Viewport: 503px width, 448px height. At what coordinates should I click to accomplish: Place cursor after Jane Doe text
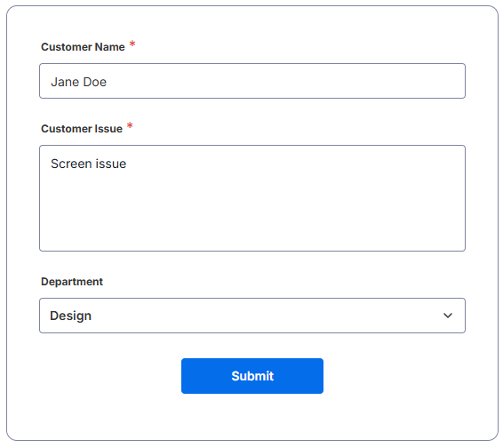pos(108,82)
